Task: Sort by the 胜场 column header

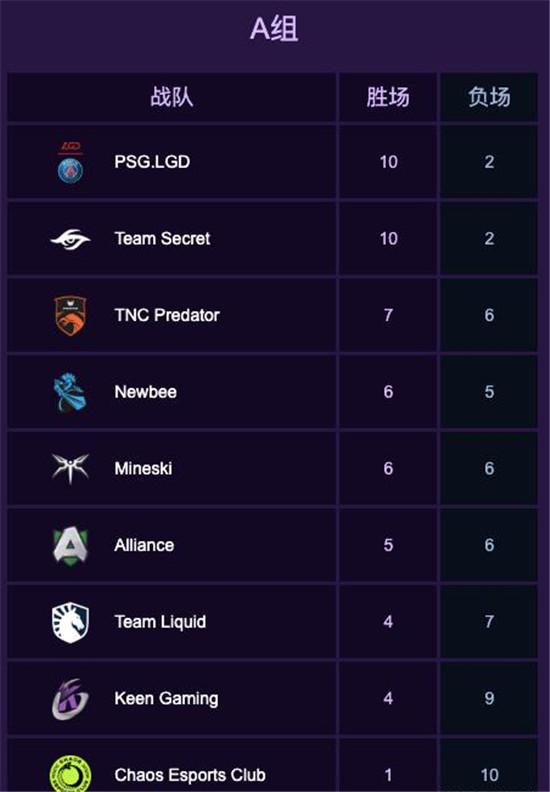Action: click(388, 97)
